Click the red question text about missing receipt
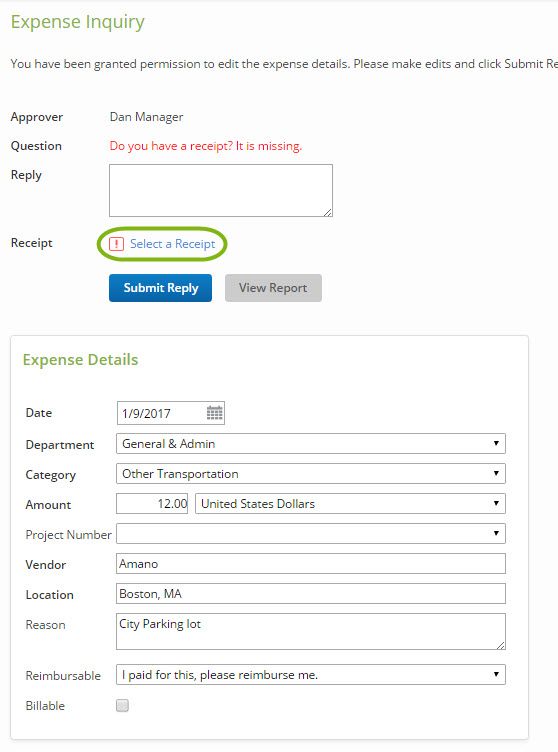 pos(206,146)
